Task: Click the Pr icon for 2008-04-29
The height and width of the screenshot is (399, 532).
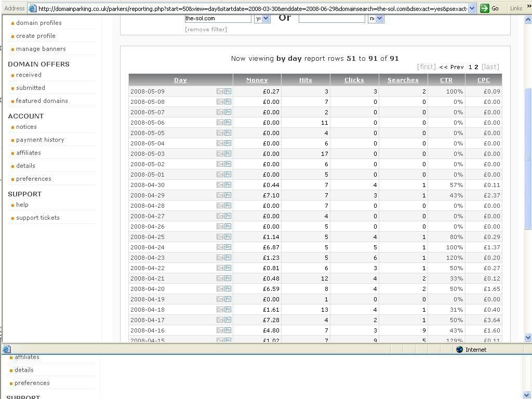Action: (228, 195)
